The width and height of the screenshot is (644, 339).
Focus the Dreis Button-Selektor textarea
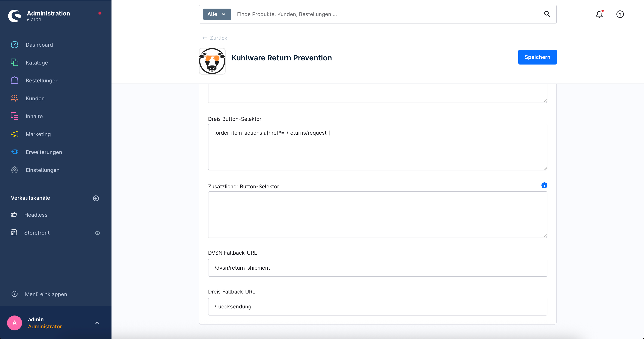click(x=378, y=147)
